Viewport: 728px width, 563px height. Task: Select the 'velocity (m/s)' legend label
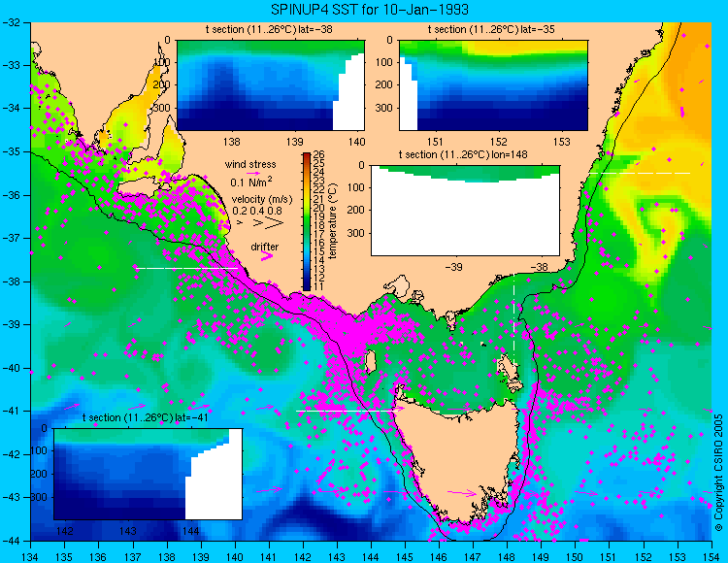coord(262,200)
